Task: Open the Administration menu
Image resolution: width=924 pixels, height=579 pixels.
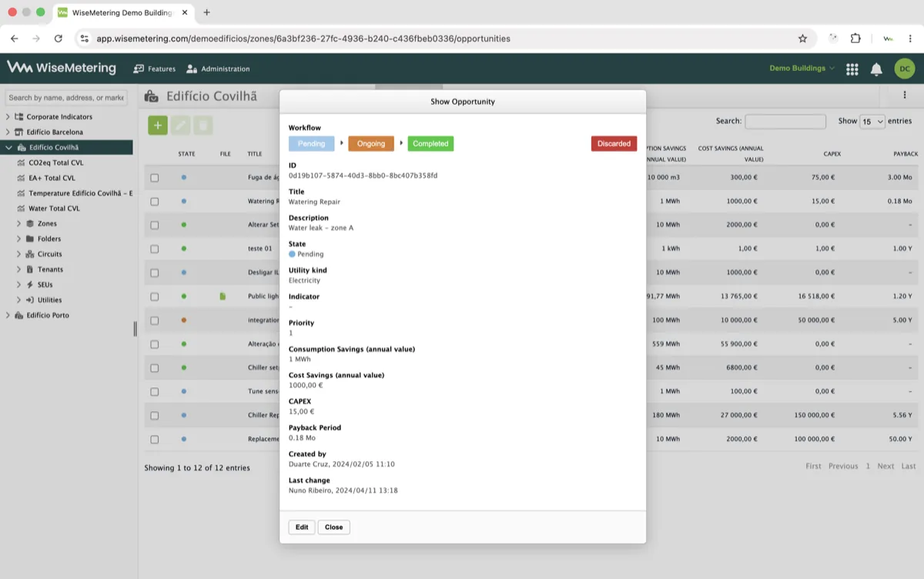Action: coord(218,69)
